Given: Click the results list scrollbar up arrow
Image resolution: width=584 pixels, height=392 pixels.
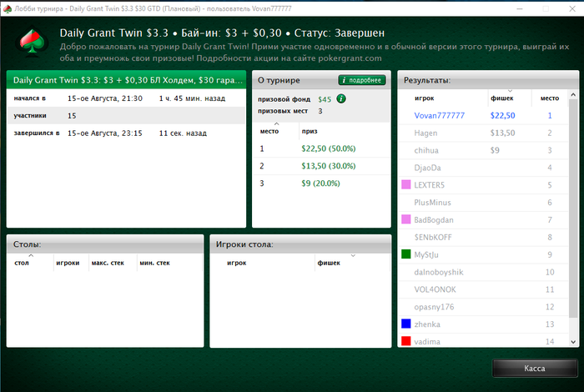Looking at the screenshot, I should pyautogui.click(x=573, y=95).
